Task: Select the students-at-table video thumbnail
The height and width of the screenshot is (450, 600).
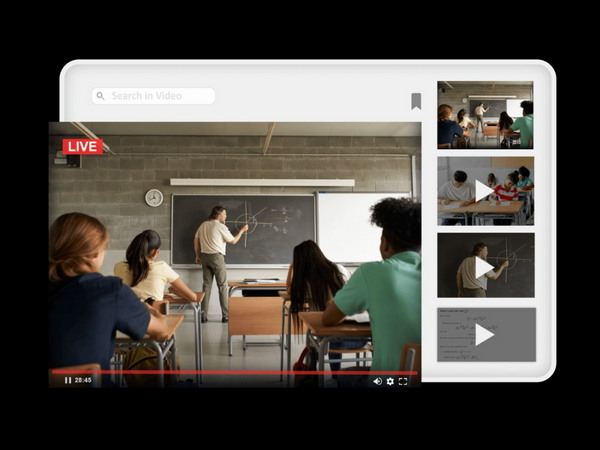Action: pos(485,190)
